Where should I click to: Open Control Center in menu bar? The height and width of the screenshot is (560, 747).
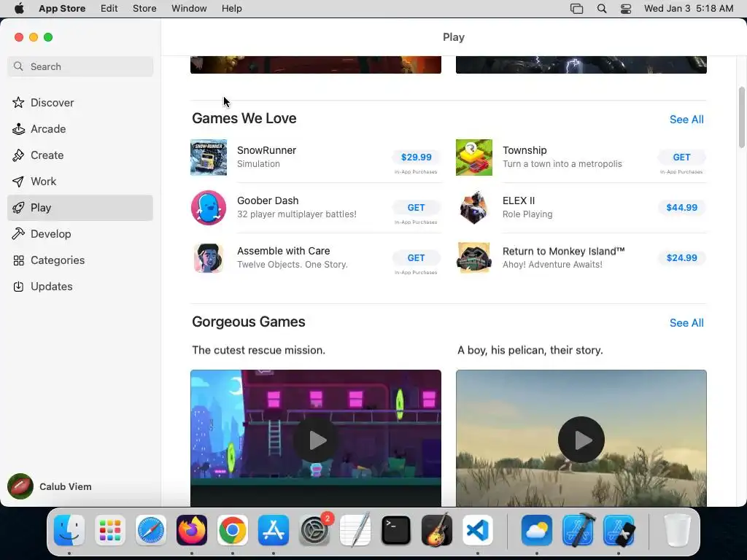pos(625,9)
